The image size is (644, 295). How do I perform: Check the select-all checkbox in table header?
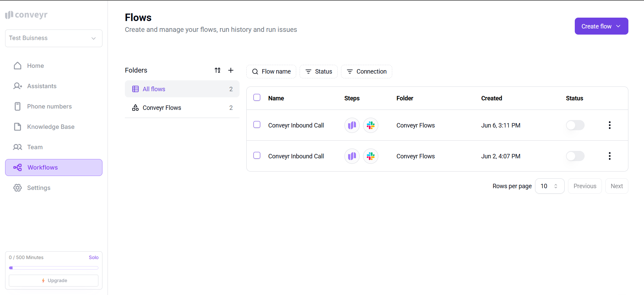coord(257,98)
